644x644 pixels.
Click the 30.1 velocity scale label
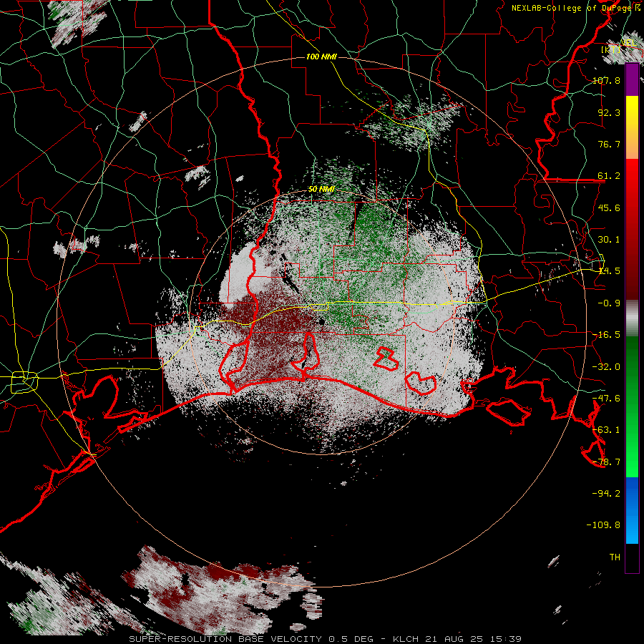609,240
